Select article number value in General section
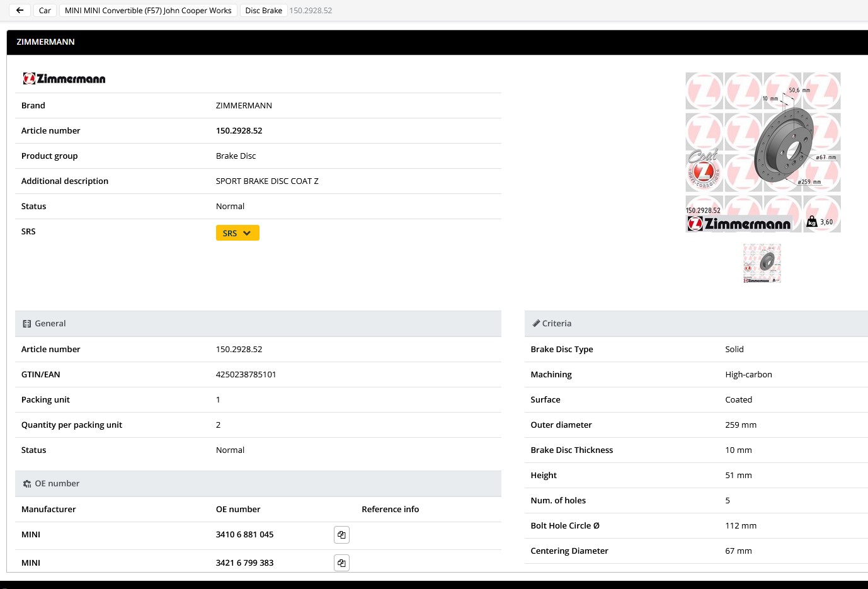The width and height of the screenshot is (868, 589). coord(239,349)
